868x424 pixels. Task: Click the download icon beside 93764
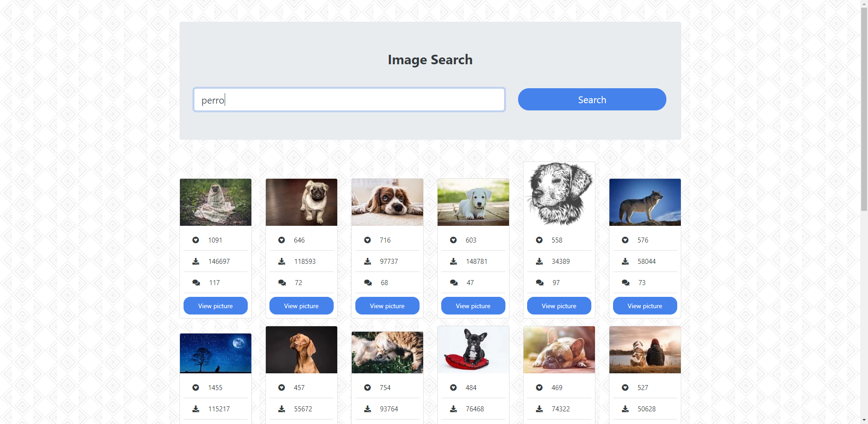click(x=368, y=409)
